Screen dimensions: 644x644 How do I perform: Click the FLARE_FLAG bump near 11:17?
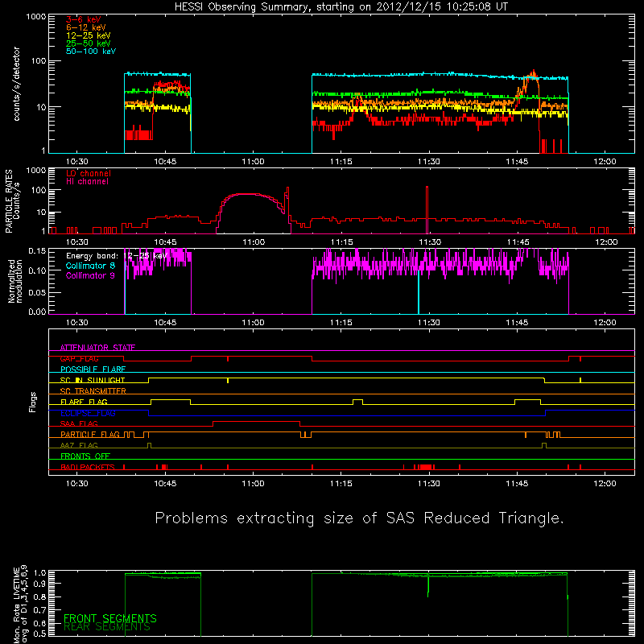click(x=357, y=400)
